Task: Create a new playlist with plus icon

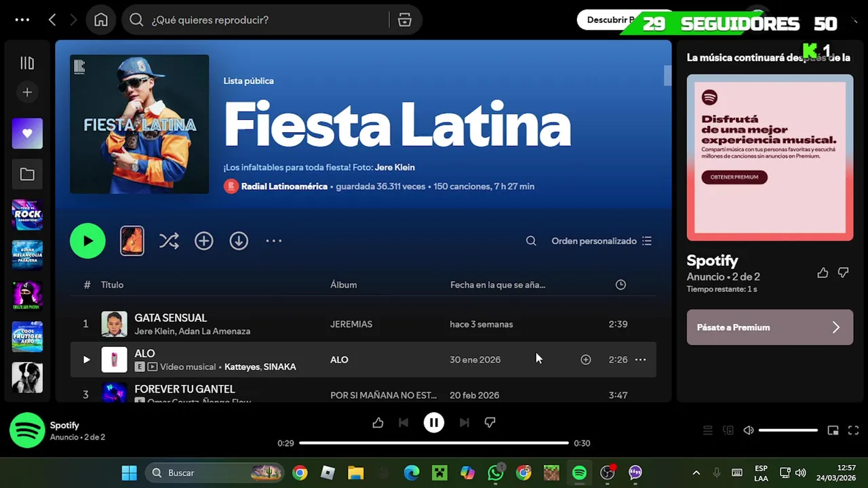Action: pos(27,92)
